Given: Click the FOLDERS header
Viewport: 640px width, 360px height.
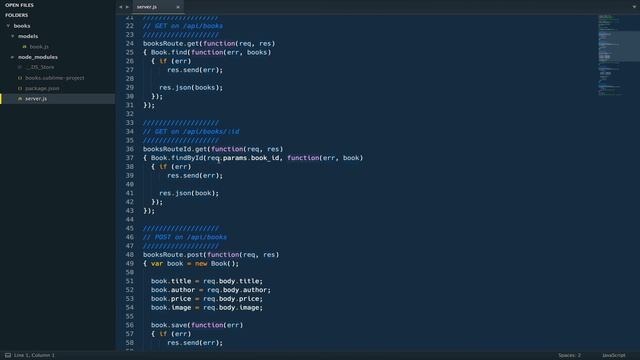Looking at the screenshot, I should click(17, 15).
